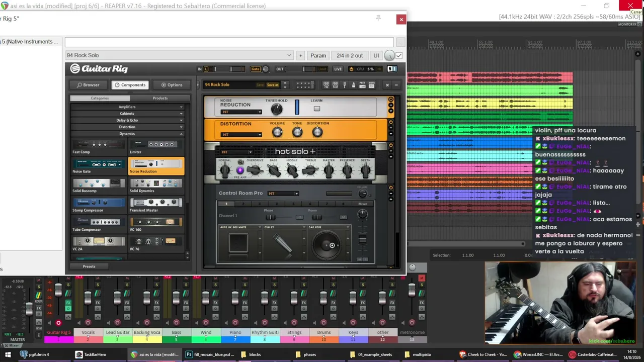
Task: Toggle the input Gate button
Action: pos(256,69)
